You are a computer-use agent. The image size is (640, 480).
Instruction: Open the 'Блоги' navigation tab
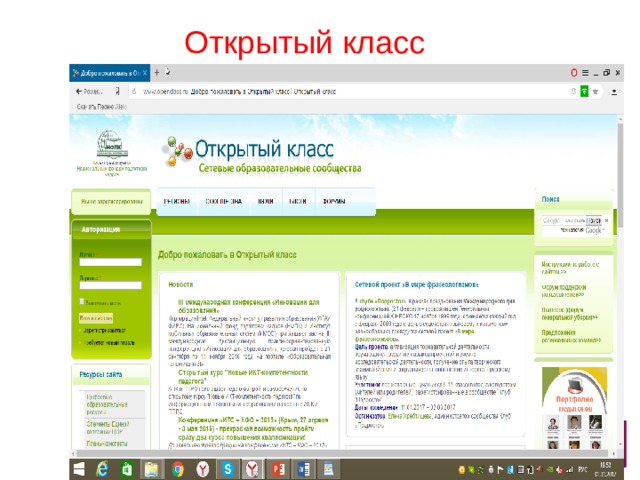[298, 201]
